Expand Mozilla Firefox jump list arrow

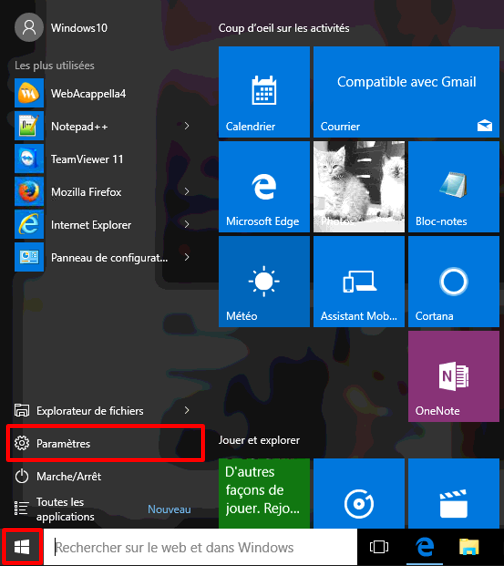[187, 192]
